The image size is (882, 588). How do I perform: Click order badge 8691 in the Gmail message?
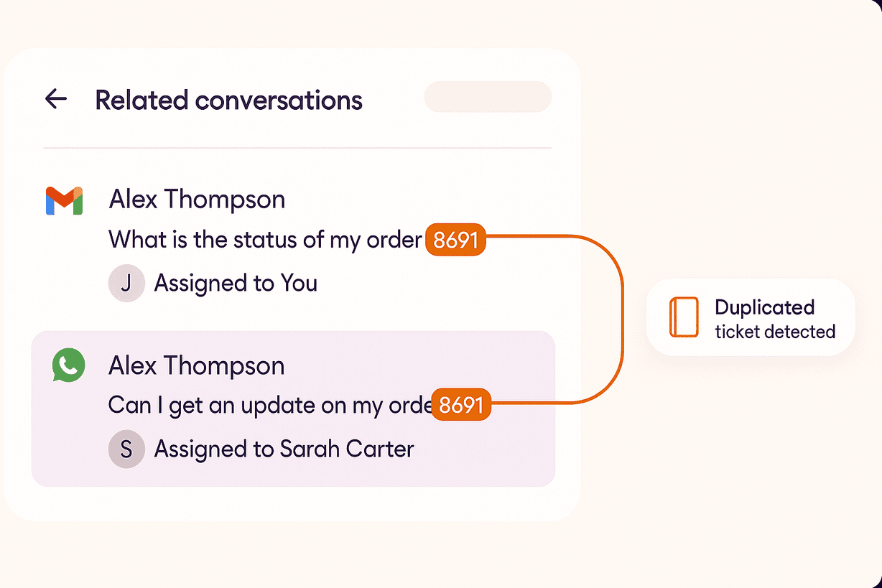pos(455,241)
